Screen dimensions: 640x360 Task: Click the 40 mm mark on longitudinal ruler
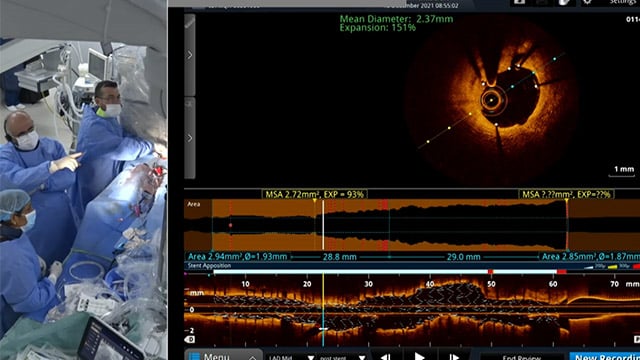click(430, 284)
